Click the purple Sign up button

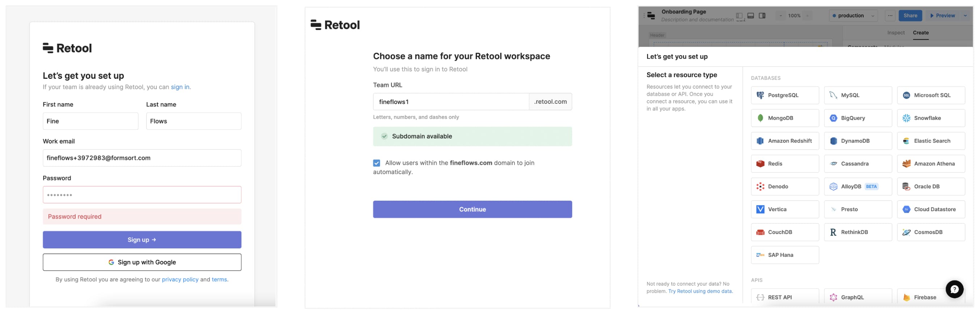(142, 240)
